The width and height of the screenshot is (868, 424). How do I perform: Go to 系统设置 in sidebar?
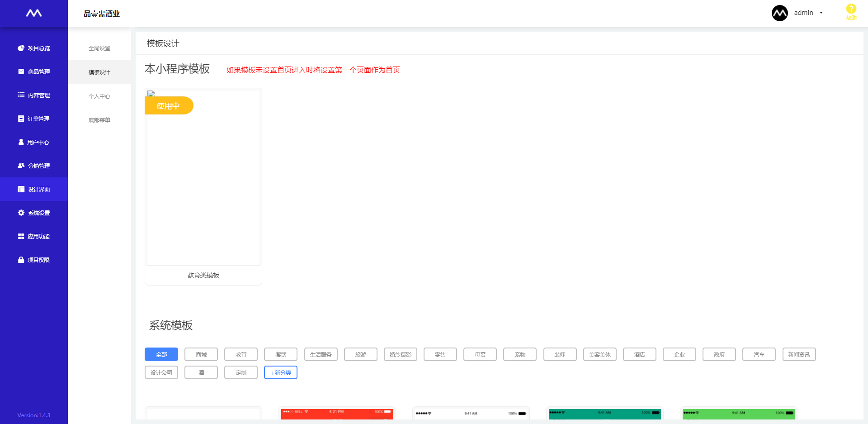34,213
